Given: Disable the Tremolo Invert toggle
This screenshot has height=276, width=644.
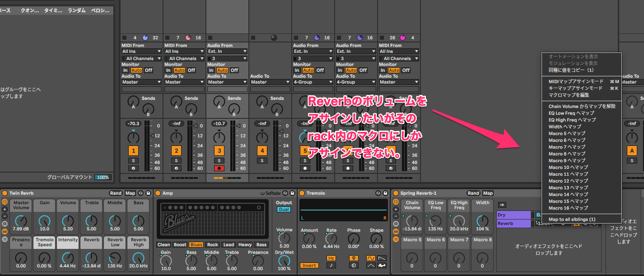Looking at the screenshot, I should [x=309, y=266].
